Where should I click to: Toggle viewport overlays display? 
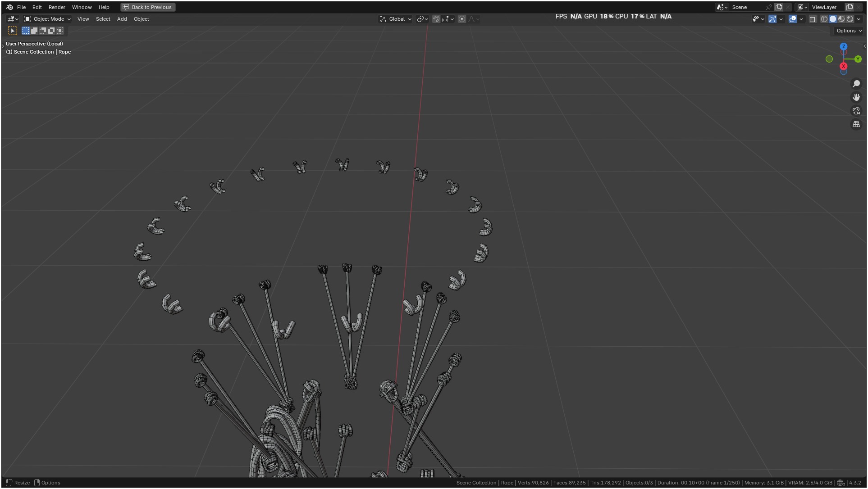(793, 19)
